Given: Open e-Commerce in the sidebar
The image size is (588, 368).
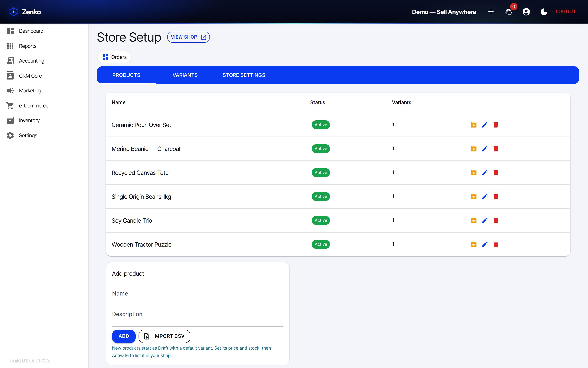Looking at the screenshot, I should (x=44, y=106).
